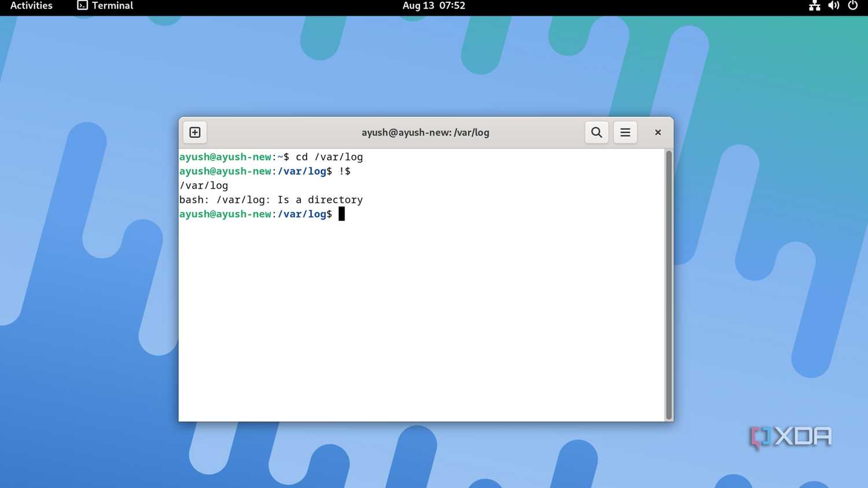Open the terminal hamburger menu
The height and width of the screenshot is (488, 868).
626,132
